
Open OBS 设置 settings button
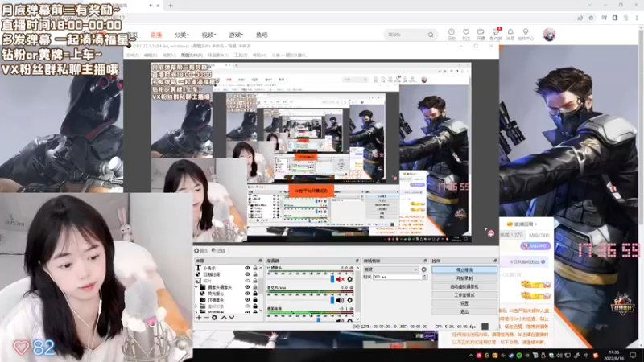[x=464, y=303]
